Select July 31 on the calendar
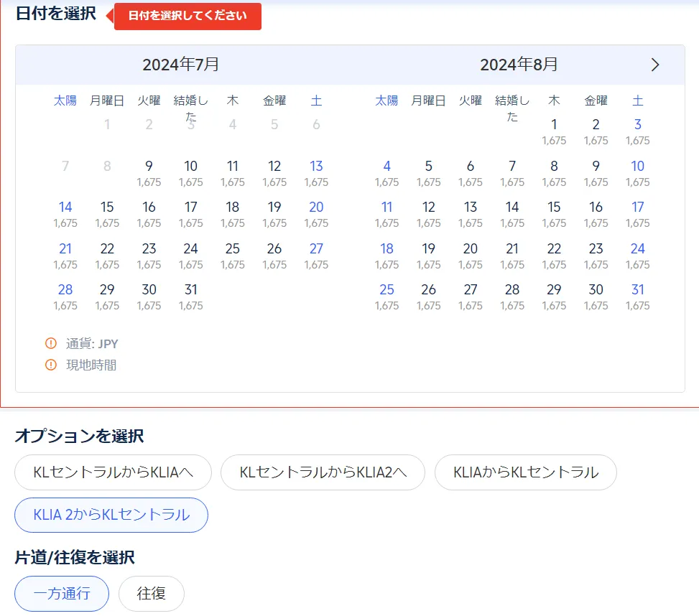The image size is (699, 616). (x=190, y=290)
